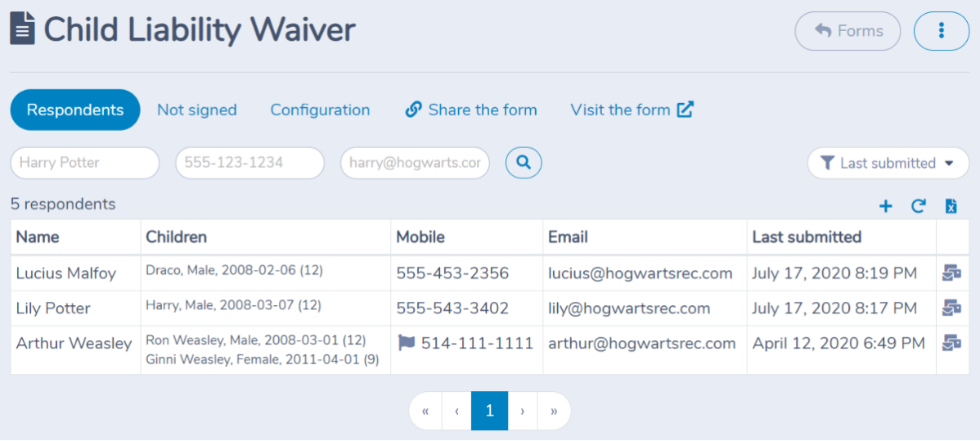Click date July 17, 2020 8:19 PM

pyautogui.click(x=834, y=273)
